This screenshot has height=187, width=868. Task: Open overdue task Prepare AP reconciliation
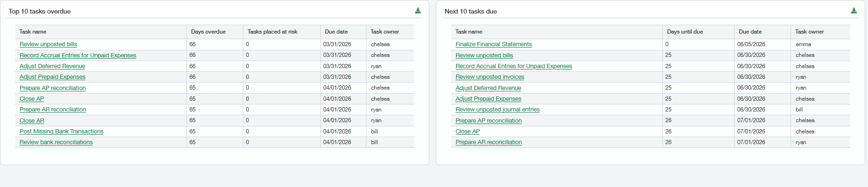coord(53,88)
